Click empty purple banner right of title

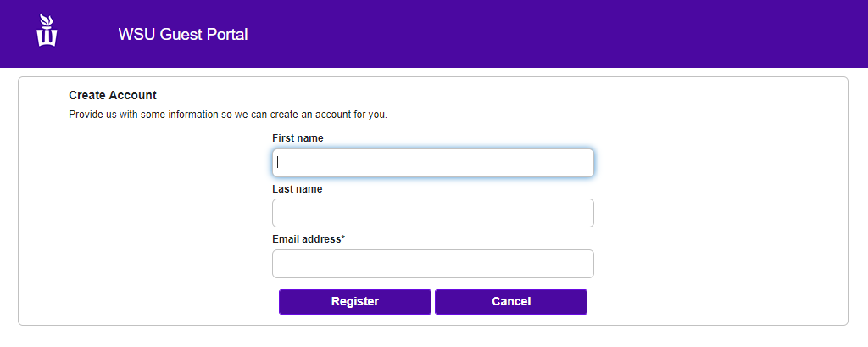[x=551, y=34]
